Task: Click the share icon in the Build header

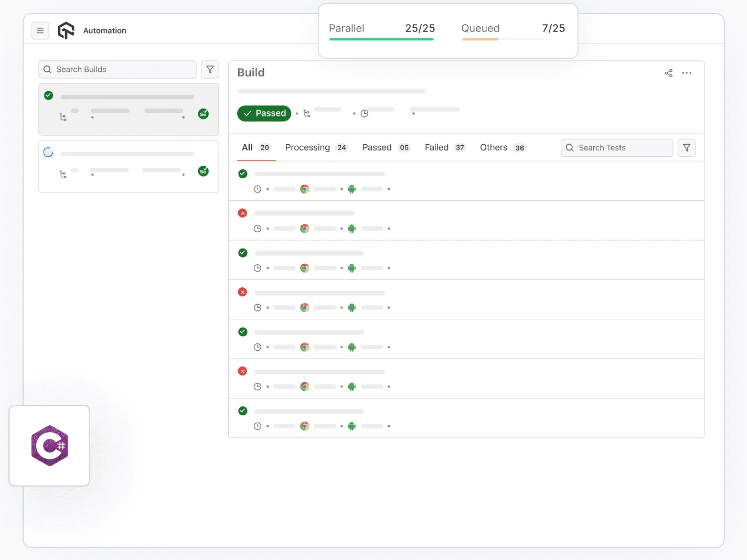Action: pos(668,73)
